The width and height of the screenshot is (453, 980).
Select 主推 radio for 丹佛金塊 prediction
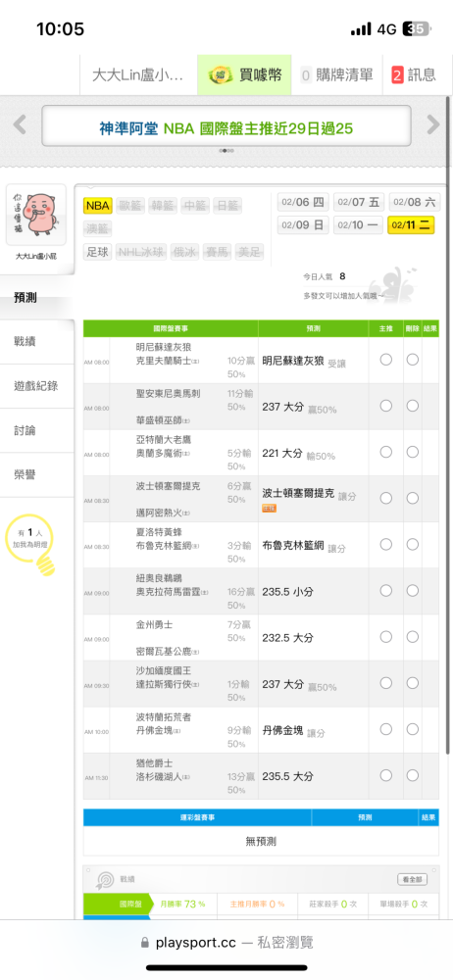(x=386, y=729)
